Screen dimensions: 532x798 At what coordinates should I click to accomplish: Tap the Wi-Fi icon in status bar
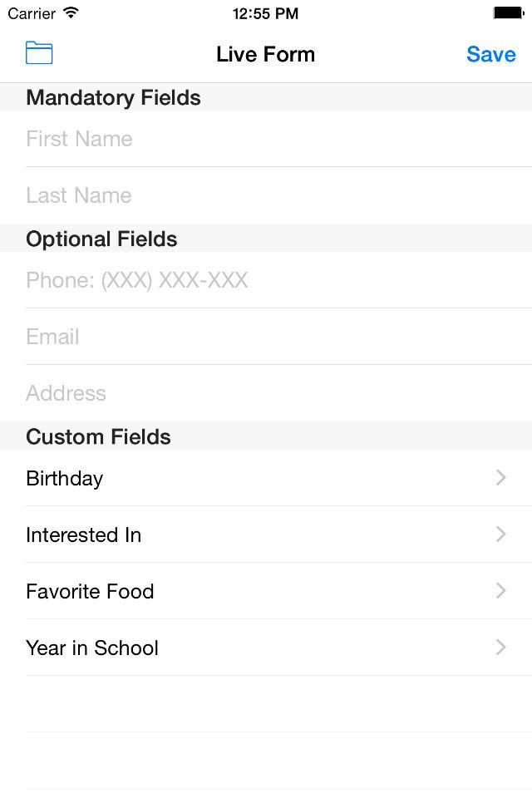71,13
